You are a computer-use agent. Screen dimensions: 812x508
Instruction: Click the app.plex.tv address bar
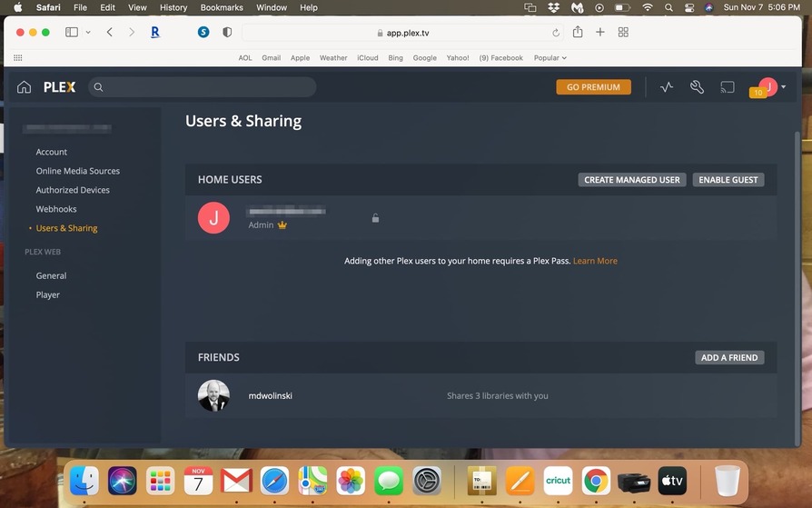(x=403, y=33)
